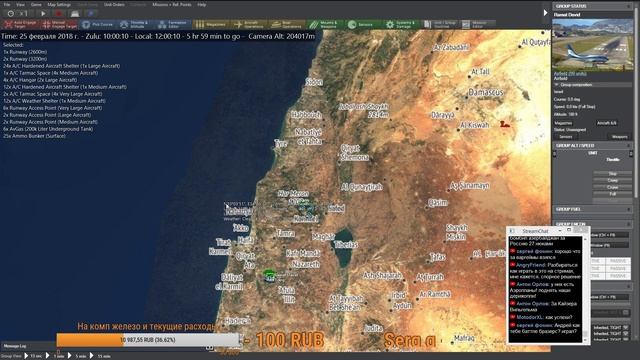Open the Map Settings menu

point(59,4)
